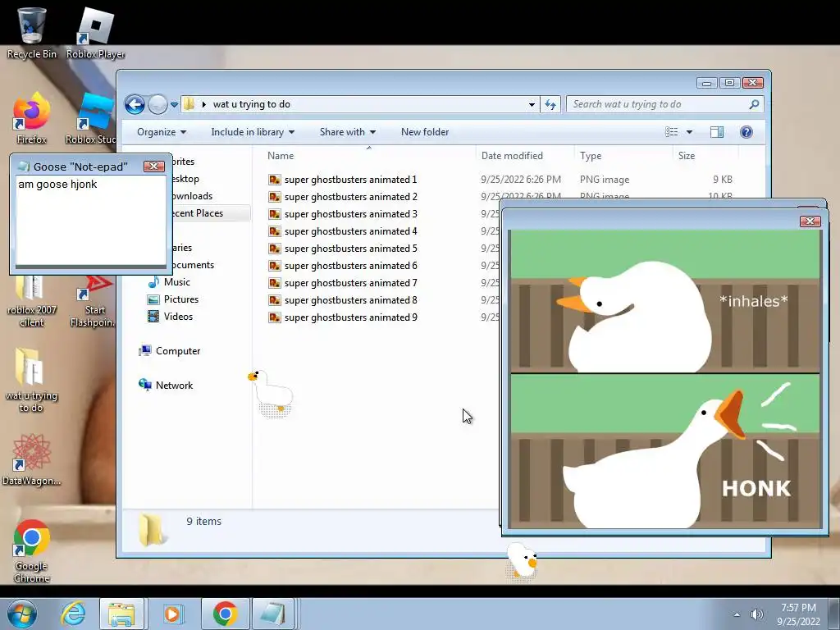
Task: Select file super ghostbusters animated 5
Action: (x=343, y=248)
